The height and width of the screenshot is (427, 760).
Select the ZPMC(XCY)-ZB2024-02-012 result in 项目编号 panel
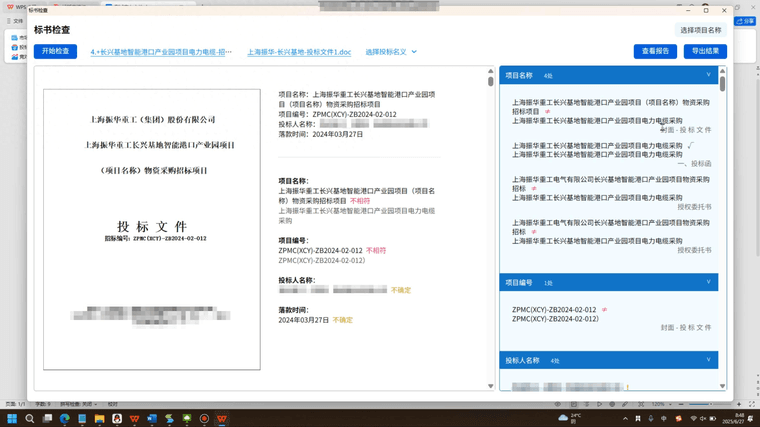[611, 318]
